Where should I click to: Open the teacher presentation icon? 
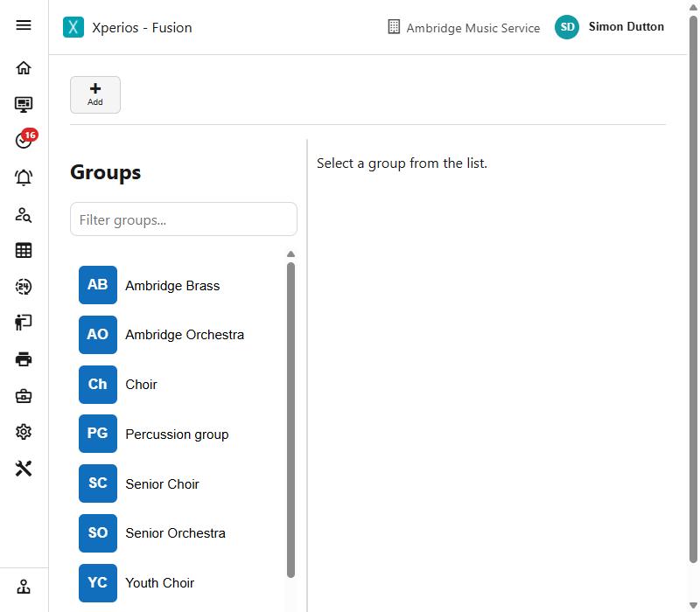[24, 322]
